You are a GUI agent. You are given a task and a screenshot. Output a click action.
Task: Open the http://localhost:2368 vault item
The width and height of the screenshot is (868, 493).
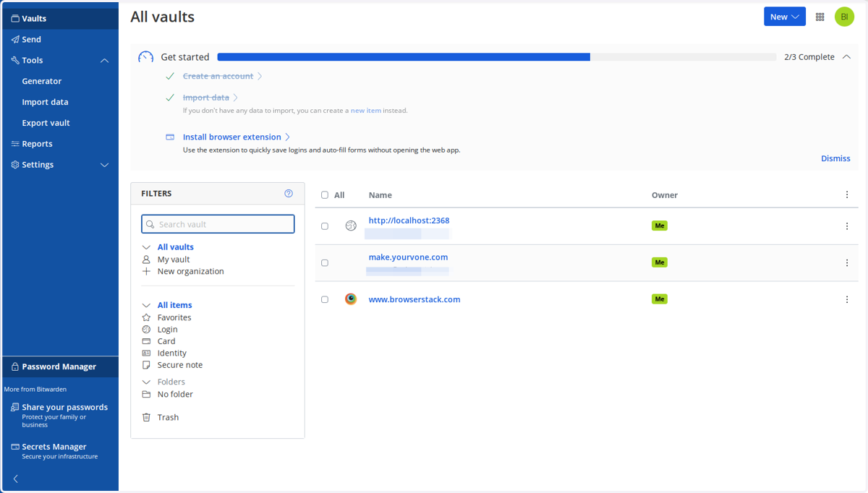click(x=409, y=220)
